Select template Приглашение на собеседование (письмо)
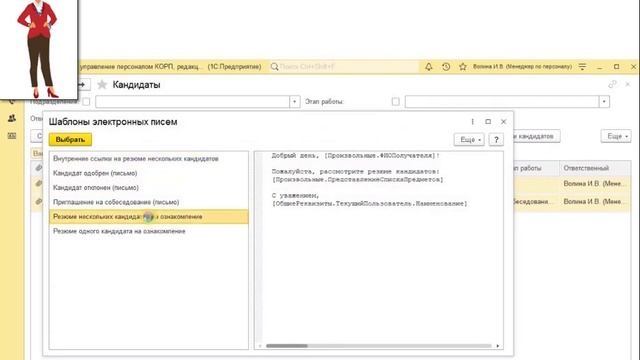This screenshot has width=640, height=360. click(149, 202)
